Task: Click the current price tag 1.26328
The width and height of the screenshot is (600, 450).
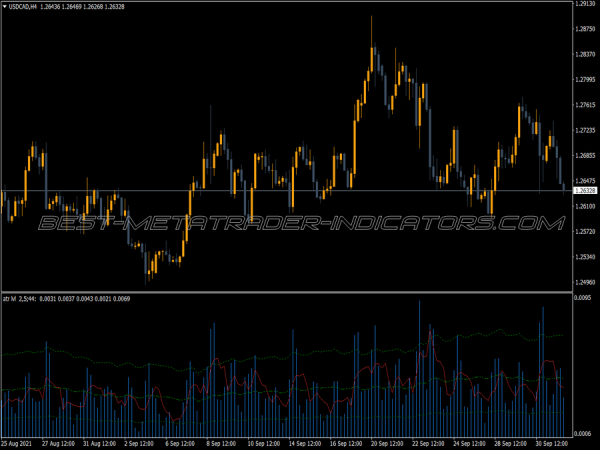Action: (585, 190)
